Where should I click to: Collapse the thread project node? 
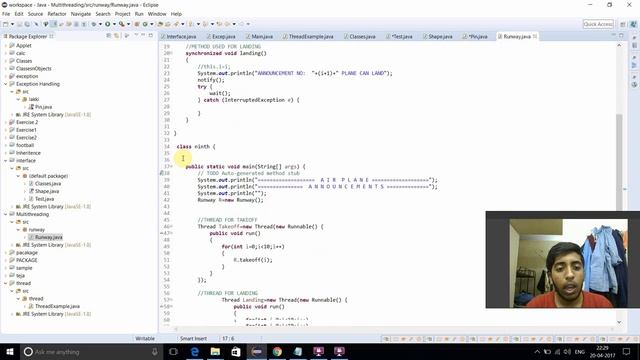coord(6,283)
